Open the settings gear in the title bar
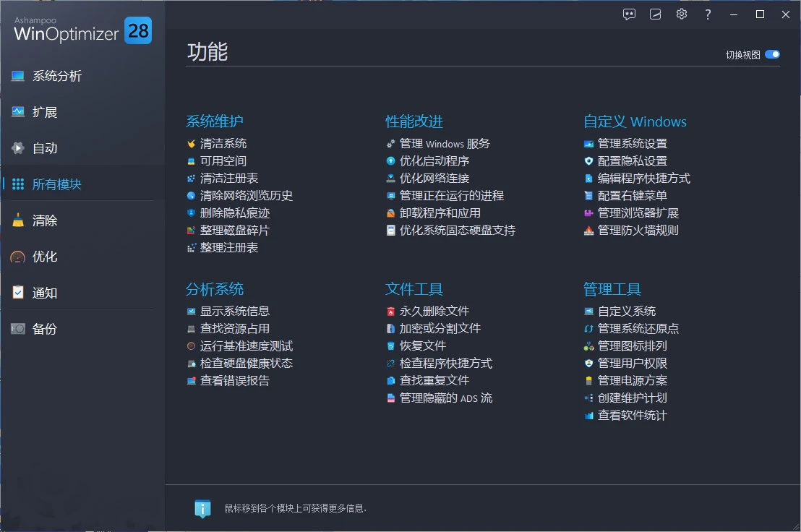Viewport: 801px width, 532px height. (x=681, y=14)
